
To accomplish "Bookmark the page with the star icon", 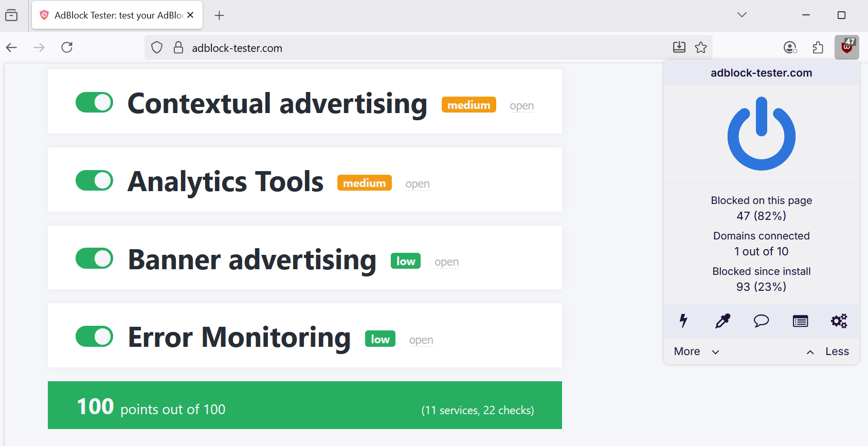I will (701, 47).
